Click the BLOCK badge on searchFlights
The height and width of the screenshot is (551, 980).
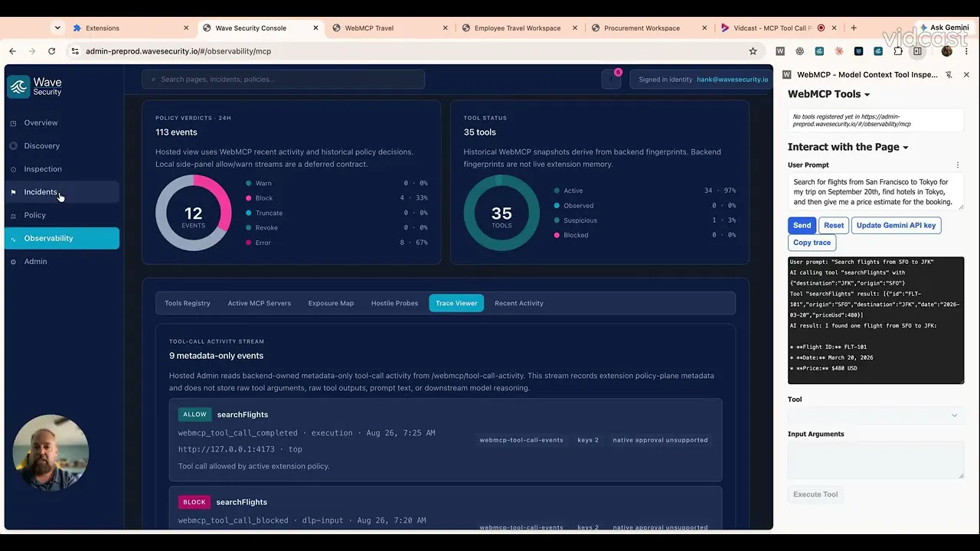point(194,502)
